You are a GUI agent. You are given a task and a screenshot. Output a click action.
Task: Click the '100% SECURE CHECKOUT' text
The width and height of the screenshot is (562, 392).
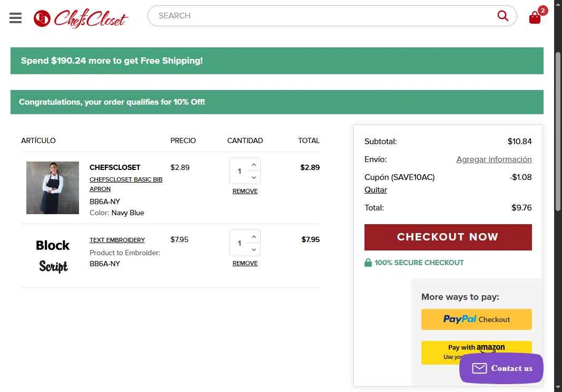point(419,263)
